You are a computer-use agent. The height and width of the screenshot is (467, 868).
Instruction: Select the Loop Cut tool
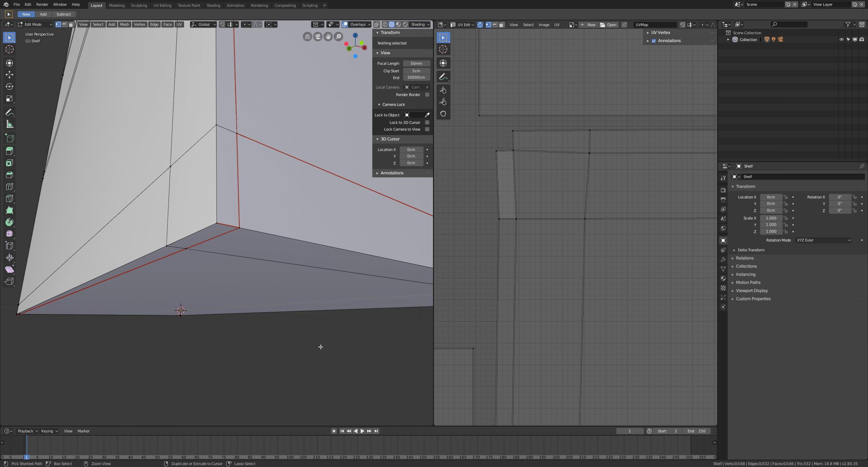coord(9,187)
